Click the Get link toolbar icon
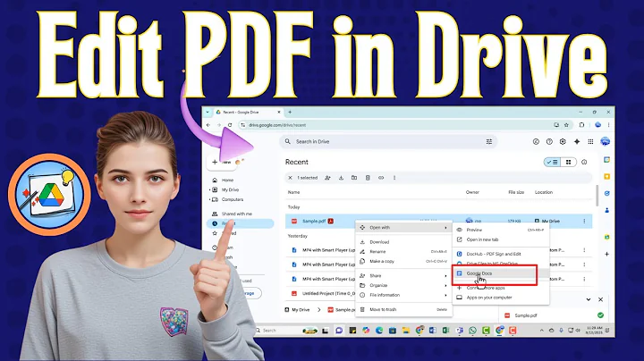The image size is (644, 361). (x=381, y=178)
